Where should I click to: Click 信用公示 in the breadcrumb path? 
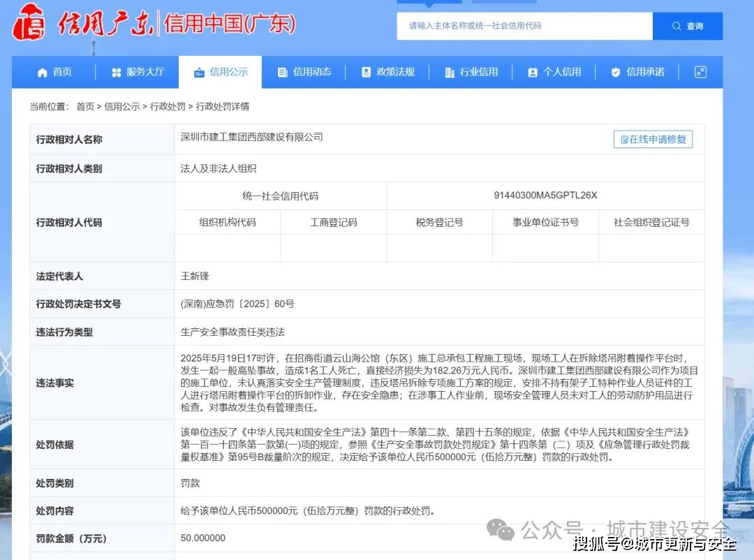point(122,106)
